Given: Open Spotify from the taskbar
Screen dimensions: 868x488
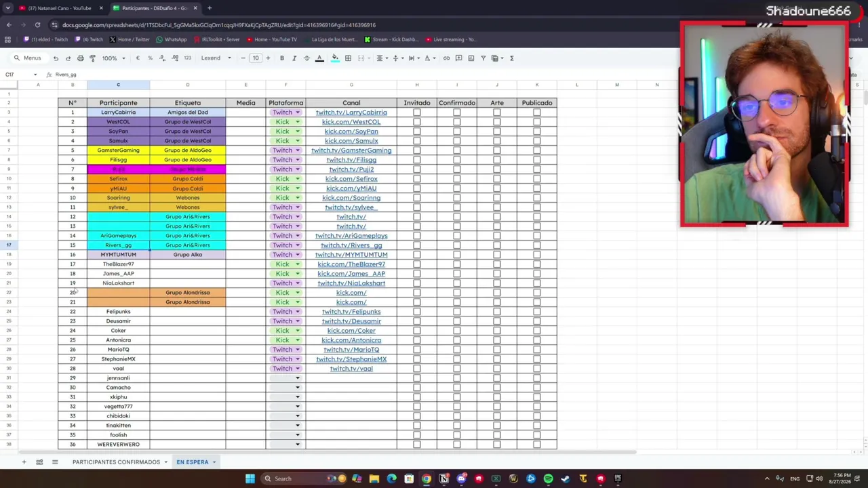Looking at the screenshot, I should [x=548, y=479].
